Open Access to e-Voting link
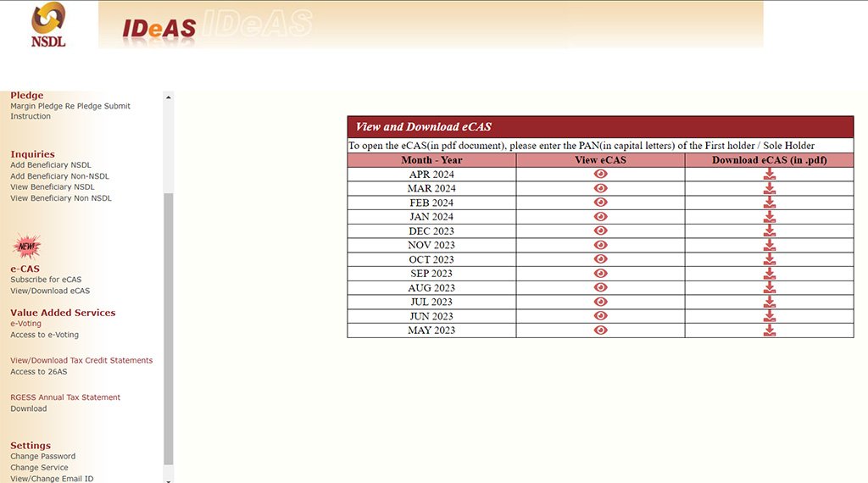The height and width of the screenshot is (483, 868). 44,335
